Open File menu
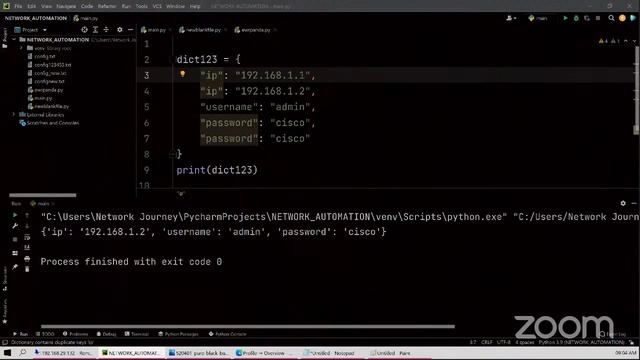This screenshot has height=360, width=640. 18,6
